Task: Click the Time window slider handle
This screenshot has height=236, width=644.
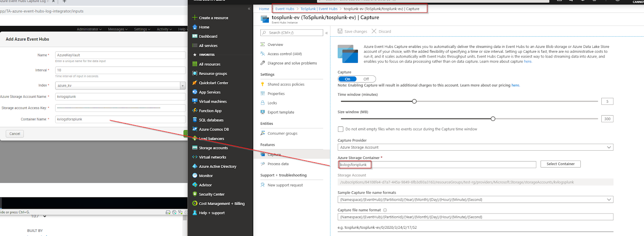Action: point(414,101)
